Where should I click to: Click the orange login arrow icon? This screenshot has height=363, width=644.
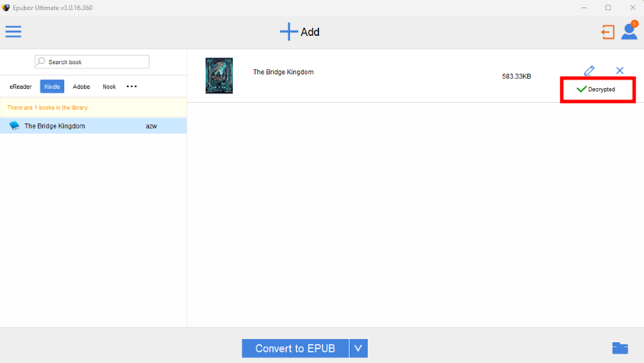point(607,32)
